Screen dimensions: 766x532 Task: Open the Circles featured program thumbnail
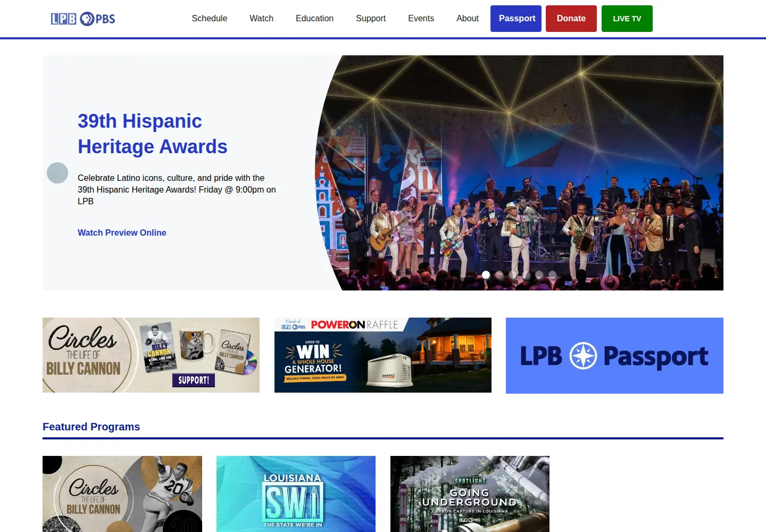click(x=122, y=494)
